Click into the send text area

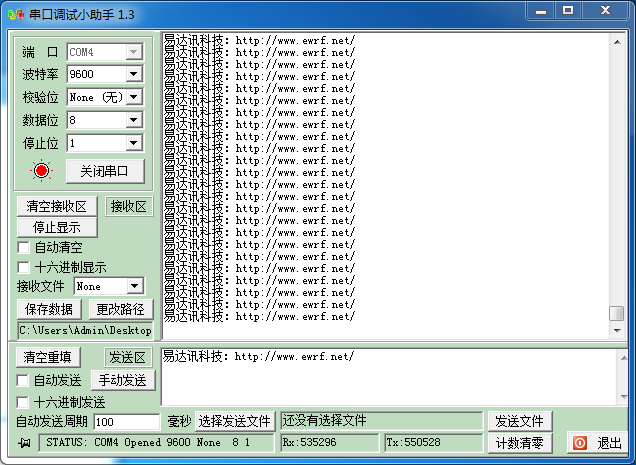[x=389, y=377]
